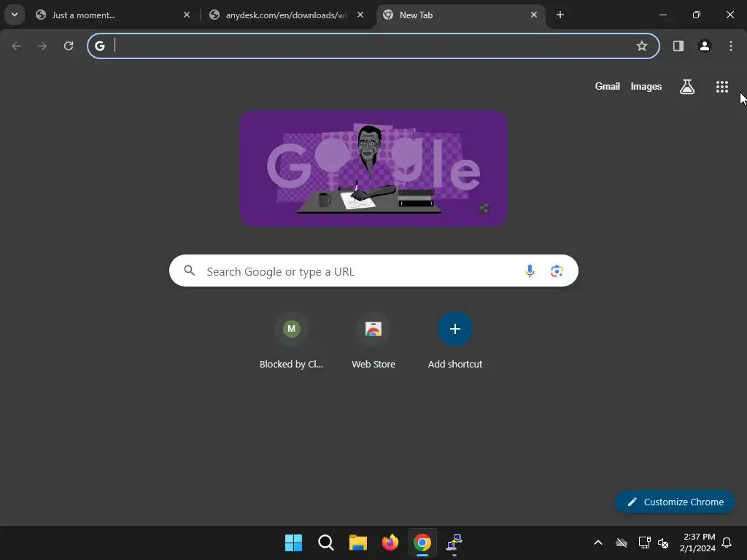Click the muted volume tray icon
Screen dimensions: 747x560
point(663,542)
